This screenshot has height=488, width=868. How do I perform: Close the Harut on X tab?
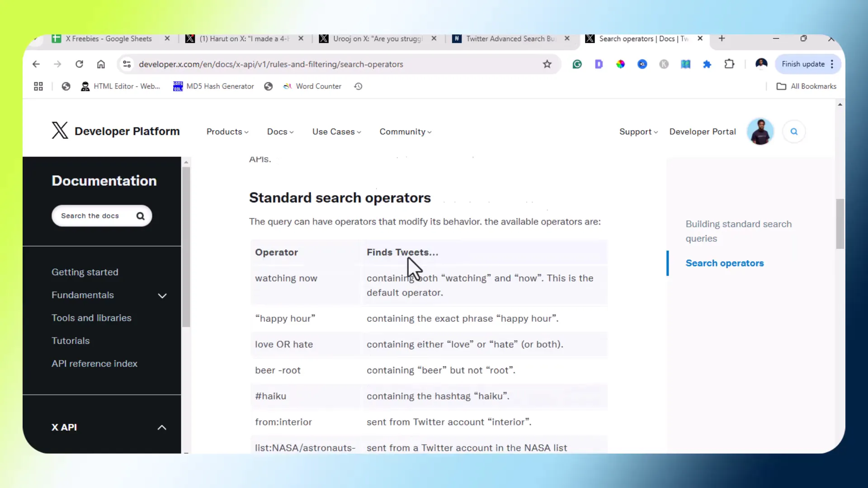pos(301,38)
